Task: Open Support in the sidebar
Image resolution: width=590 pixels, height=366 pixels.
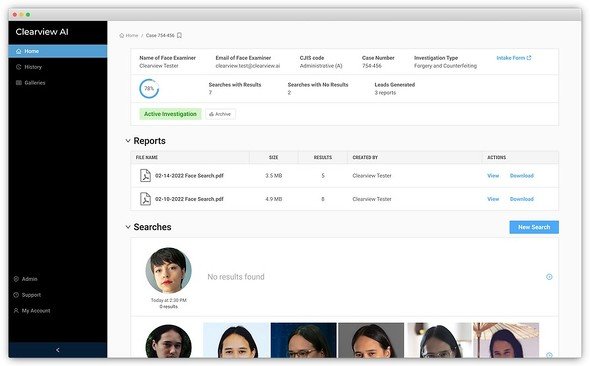Action: pos(27,295)
